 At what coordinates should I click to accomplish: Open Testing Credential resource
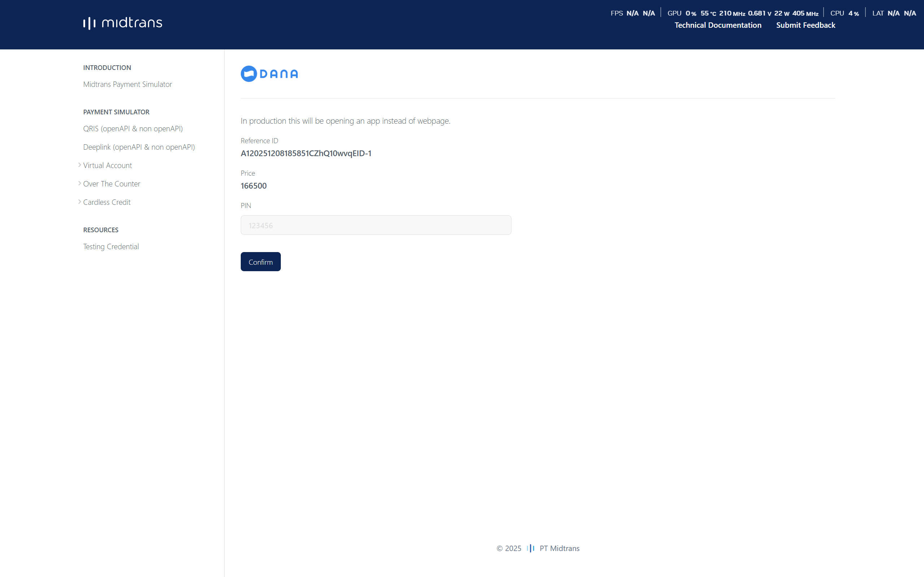111,247
